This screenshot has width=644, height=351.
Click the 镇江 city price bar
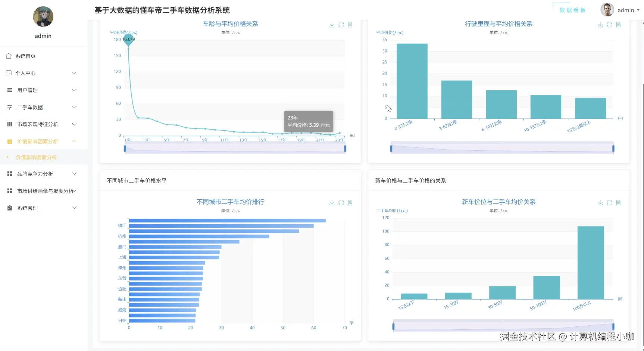(x=221, y=226)
